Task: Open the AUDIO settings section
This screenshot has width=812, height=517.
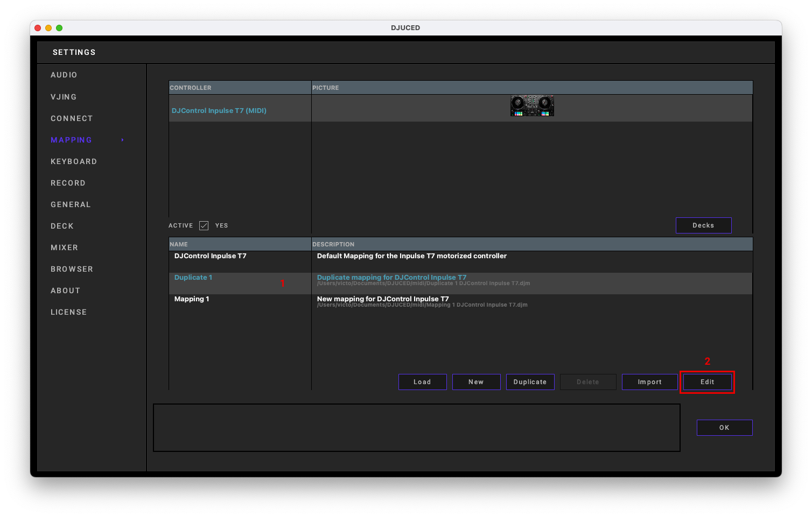Action: point(64,75)
